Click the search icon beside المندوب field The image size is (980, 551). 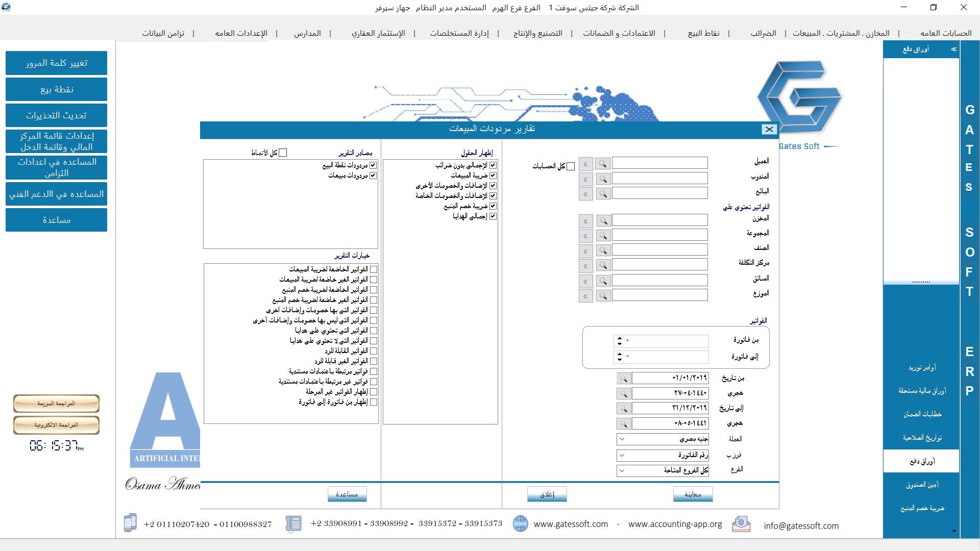coord(603,179)
